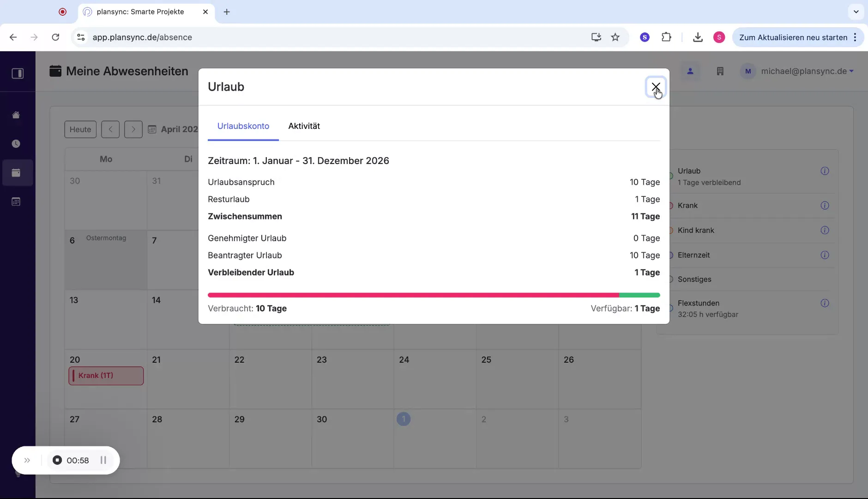Reload the browser page
Viewport: 868px width, 499px height.
point(55,37)
